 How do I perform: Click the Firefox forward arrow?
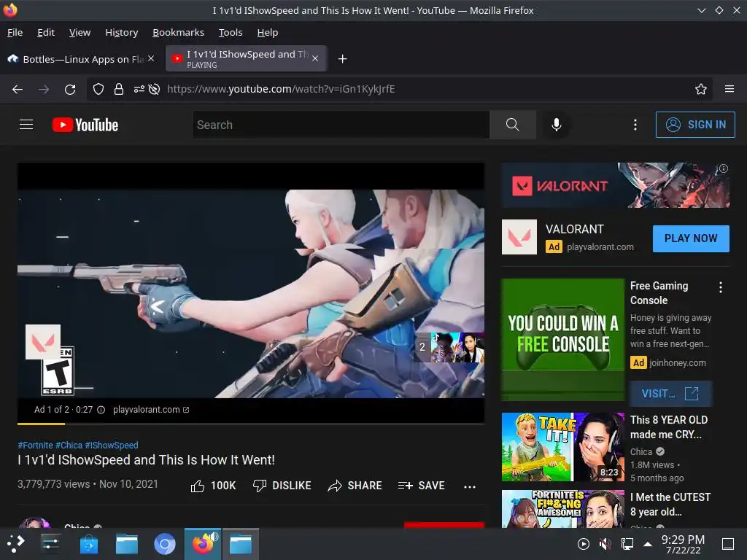point(44,89)
